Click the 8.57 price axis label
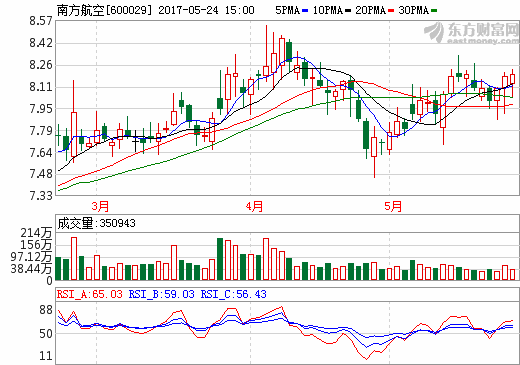520x365 pixels. 41,21
